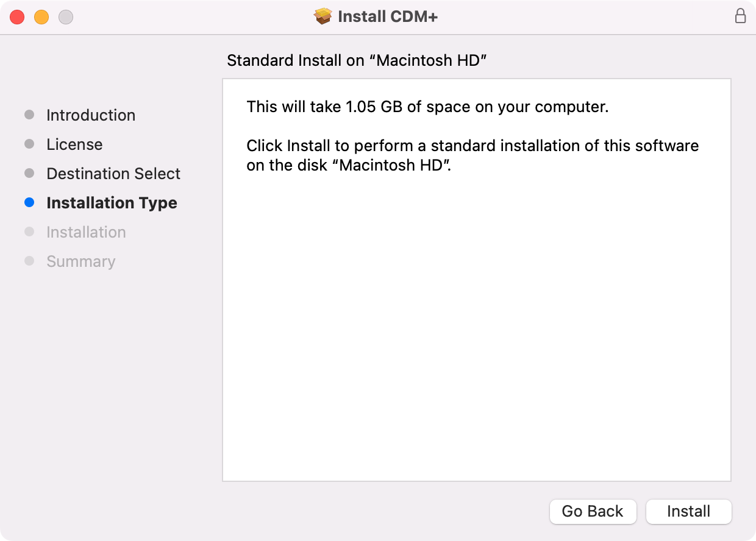Click the lock icon in title bar
Viewport: 756px width, 541px height.
740,16
